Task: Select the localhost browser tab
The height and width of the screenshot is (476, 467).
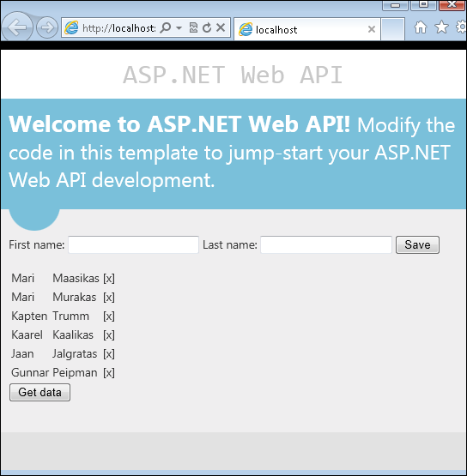Action: 306,29
